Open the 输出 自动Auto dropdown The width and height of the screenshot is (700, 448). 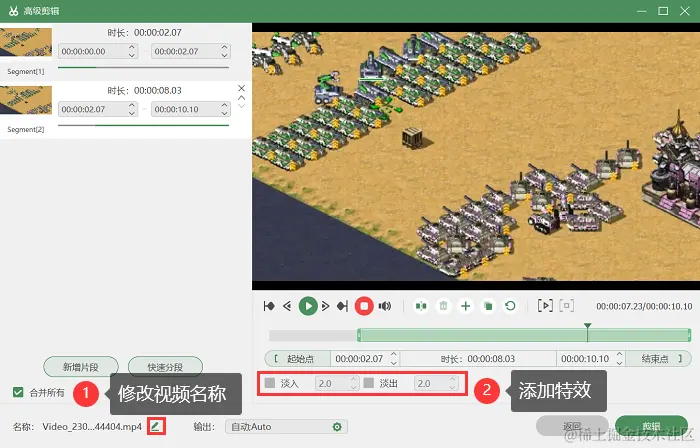[x=286, y=427]
